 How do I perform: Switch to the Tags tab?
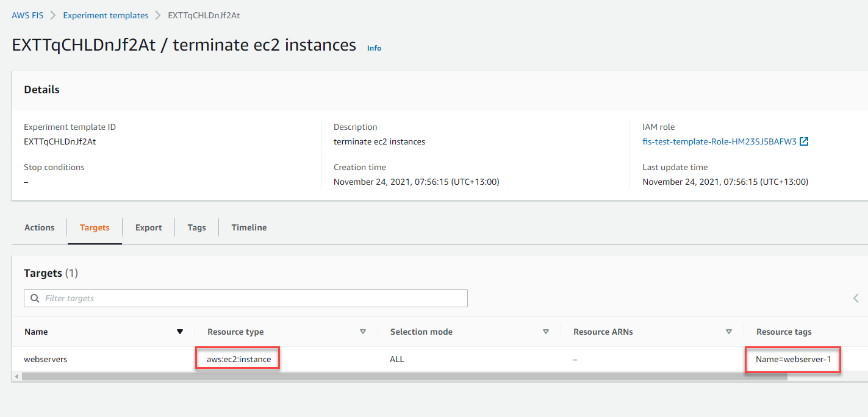coord(196,227)
